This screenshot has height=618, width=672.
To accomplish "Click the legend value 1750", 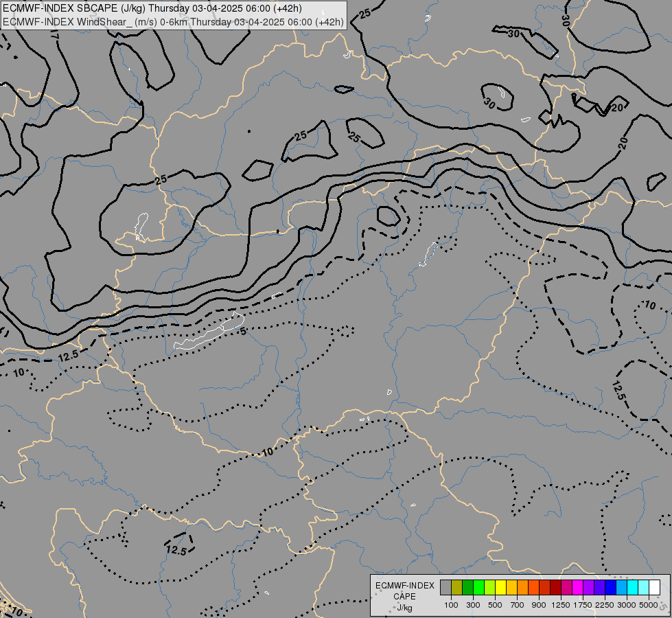I will 583,605.
